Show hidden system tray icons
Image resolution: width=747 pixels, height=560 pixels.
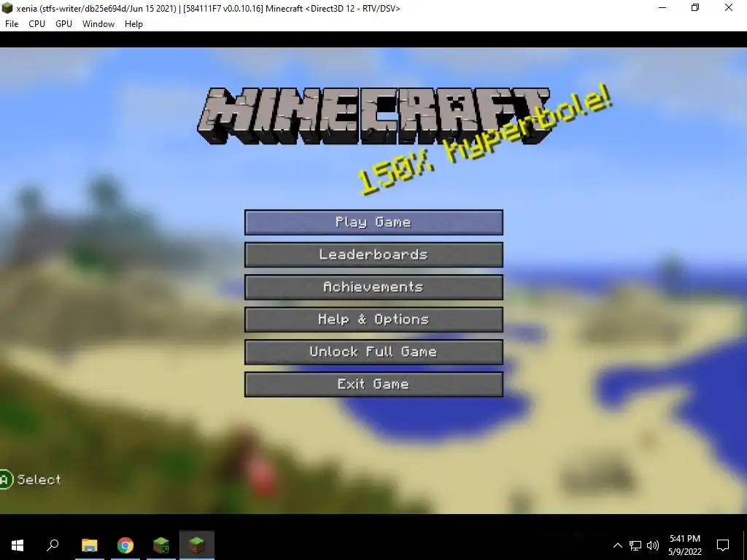click(x=617, y=545)
